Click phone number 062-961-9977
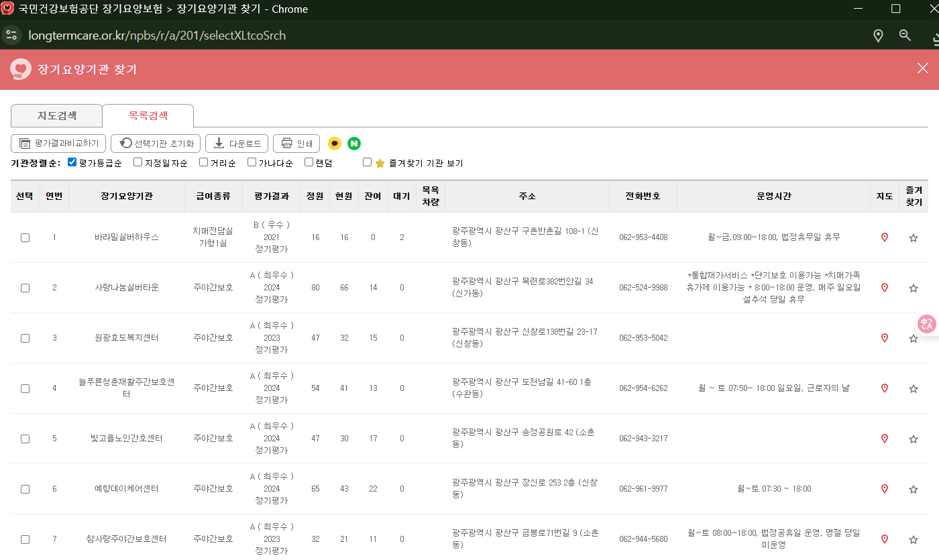The height and width of the screenshot is (560, 939). 643,489
